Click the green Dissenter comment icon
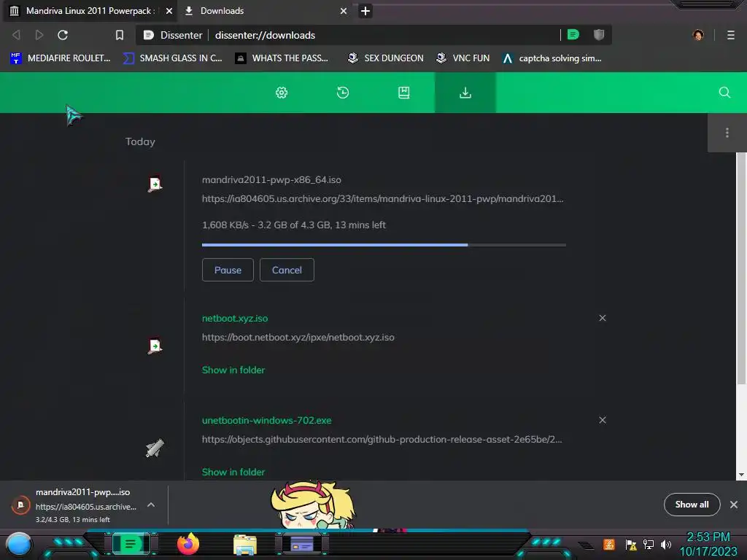This screenshot has width=747, height=560. pos(573,34)
